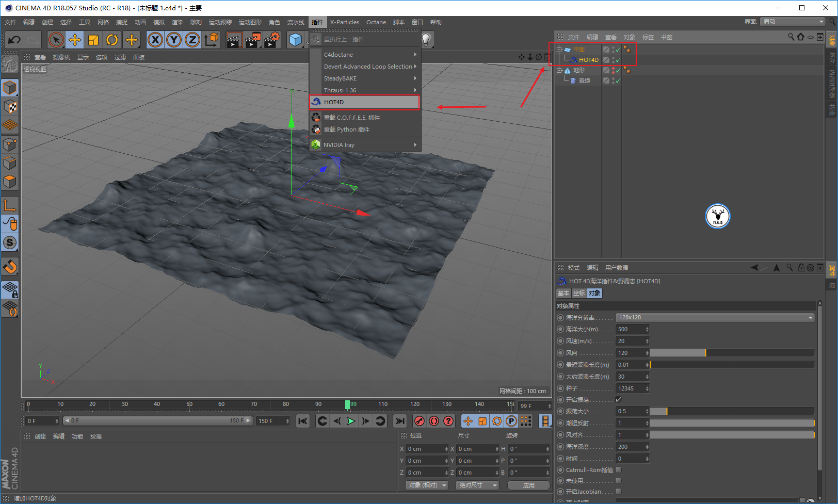The image size is (838, 504).
Task: Adjust the 风向 slider
Action: 732,353
